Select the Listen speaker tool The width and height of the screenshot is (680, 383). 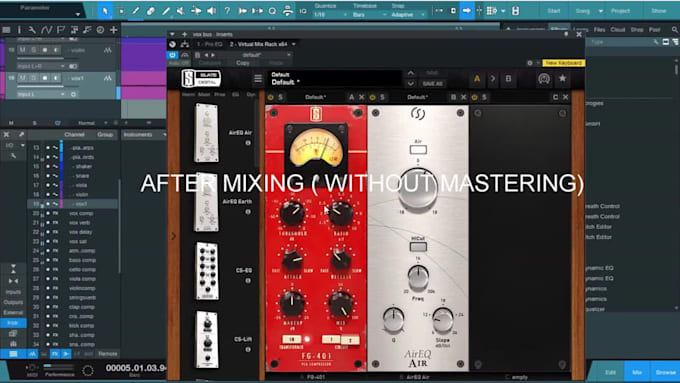212,11
